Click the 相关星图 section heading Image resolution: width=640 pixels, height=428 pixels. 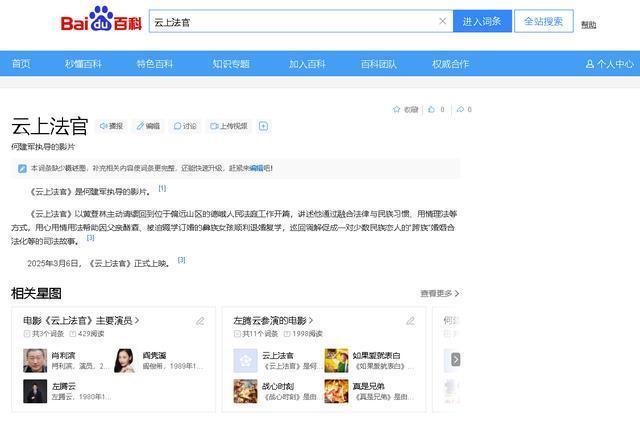[36, 293]
